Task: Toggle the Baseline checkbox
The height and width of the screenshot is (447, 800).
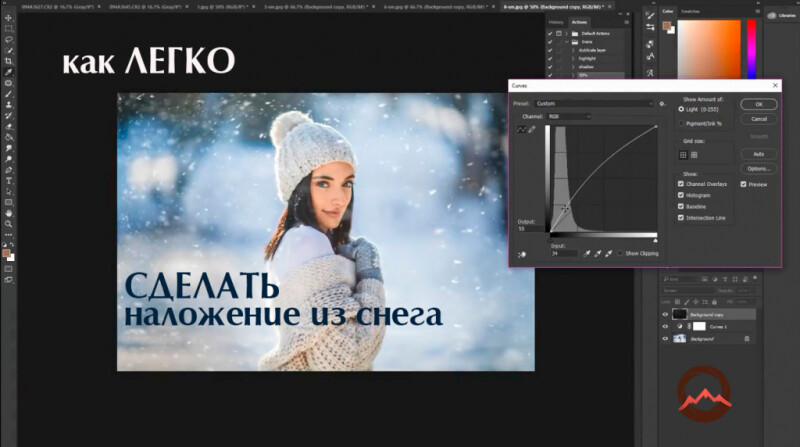Action: [x=681, y=206]
